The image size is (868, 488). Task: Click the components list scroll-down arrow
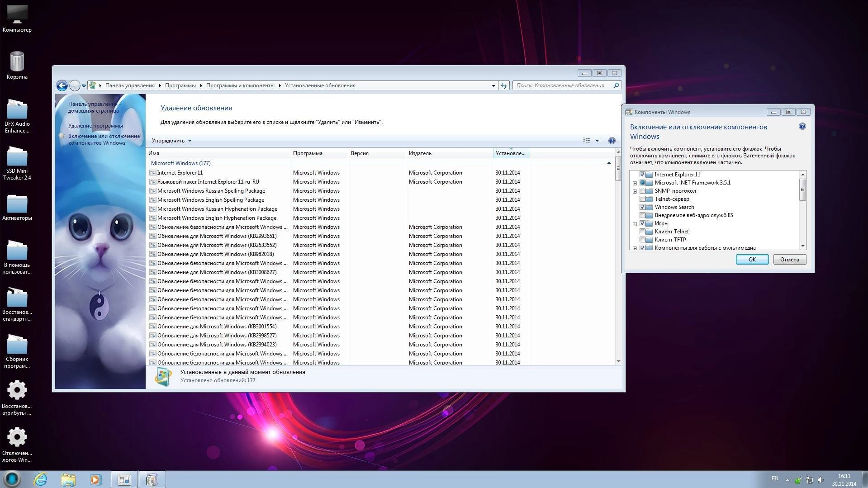[x=803, y=246]
